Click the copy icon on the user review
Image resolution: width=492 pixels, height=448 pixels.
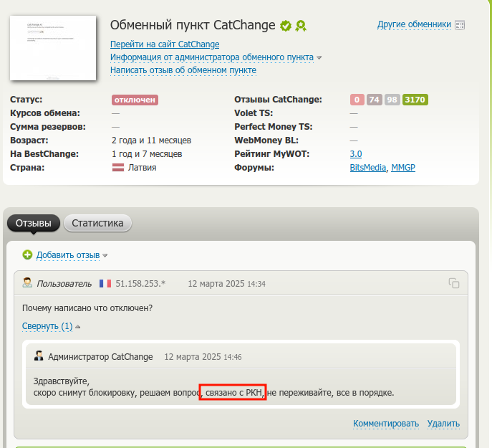click(454, 283)
